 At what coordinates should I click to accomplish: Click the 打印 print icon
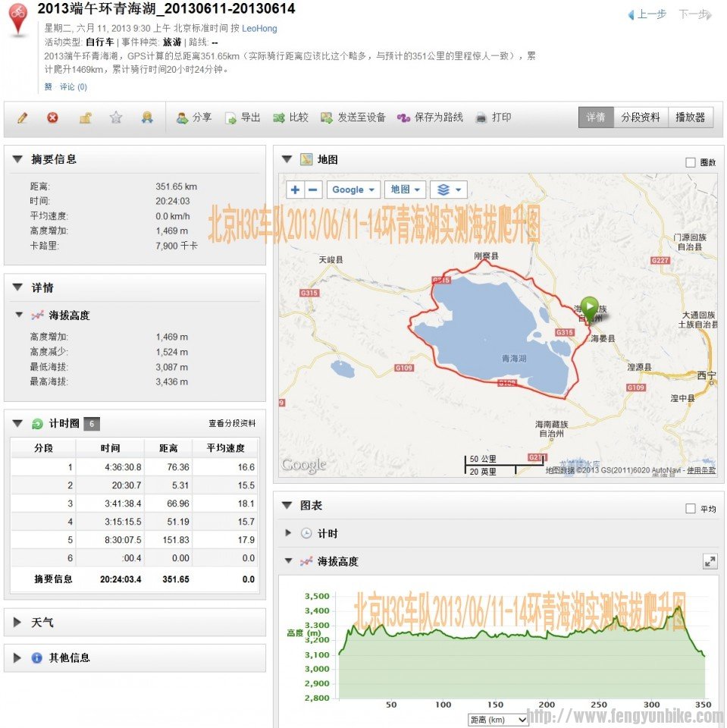tap(493, 118)
